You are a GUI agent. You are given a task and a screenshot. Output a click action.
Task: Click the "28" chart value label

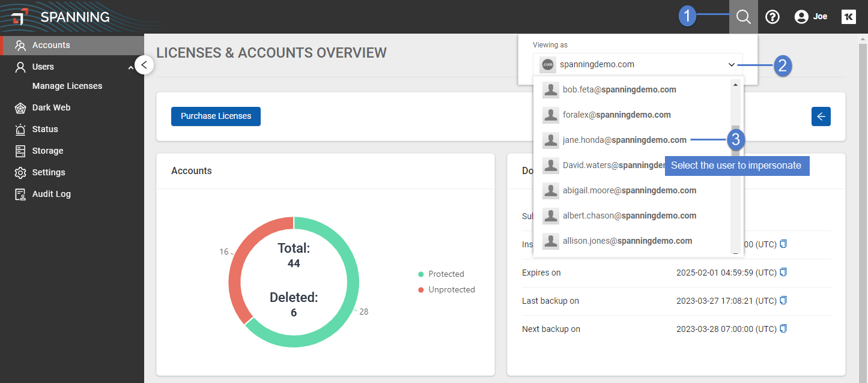coord(364,312)
